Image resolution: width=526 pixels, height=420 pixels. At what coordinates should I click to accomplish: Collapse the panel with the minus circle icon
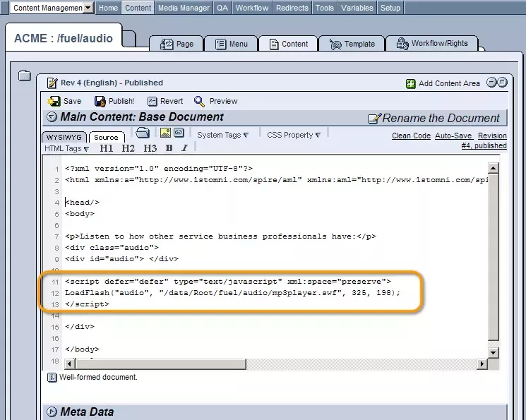pyautogui.click(x=492, y=82)
